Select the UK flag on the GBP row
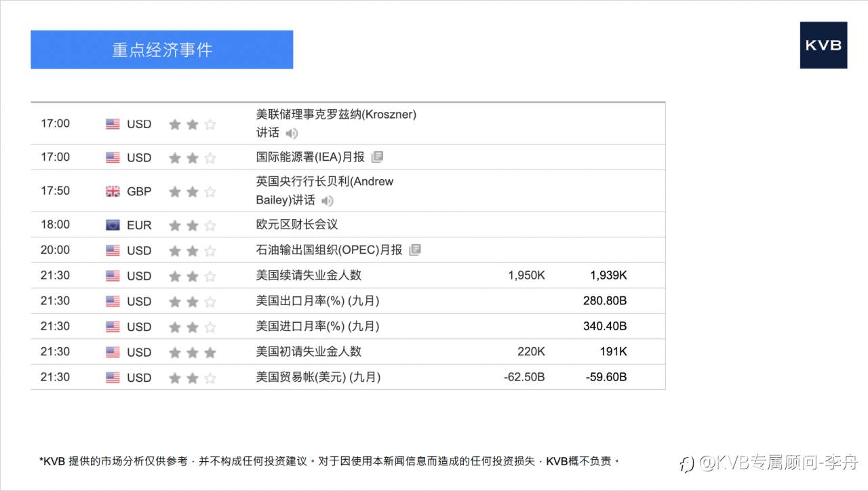Image resolution: width=868 pixels, height=491 pixels. pos(112,191)
